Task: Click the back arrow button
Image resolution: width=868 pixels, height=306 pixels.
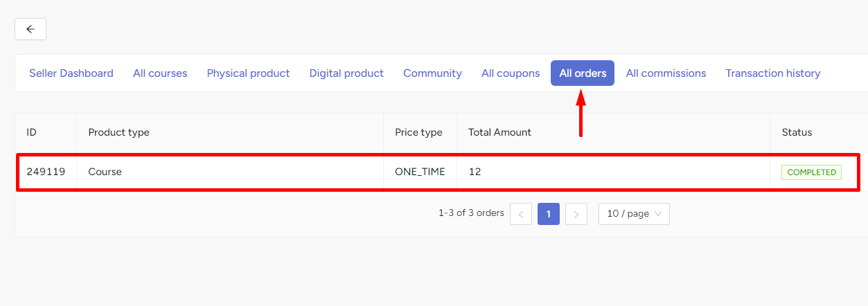Action: pos(30,29)
